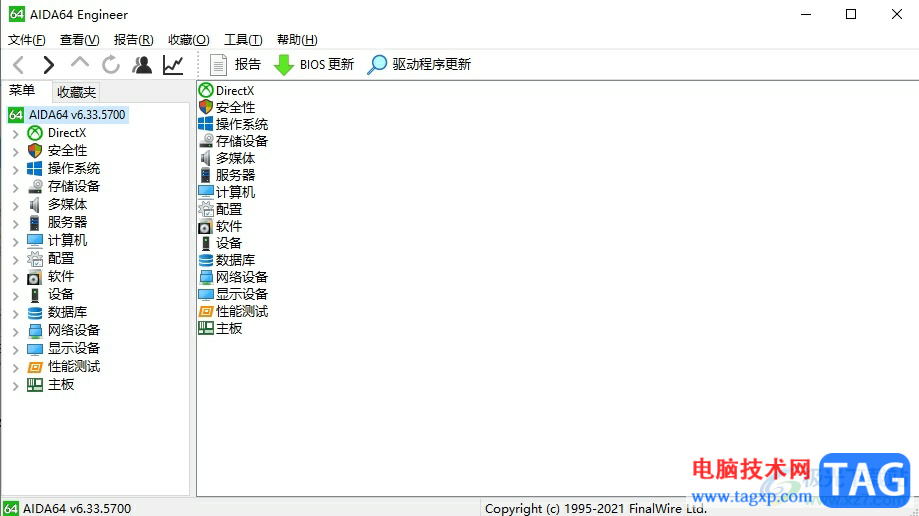Click 配置 gear icon in left tree
Screen dimensions: 919x516
(35, 259)
